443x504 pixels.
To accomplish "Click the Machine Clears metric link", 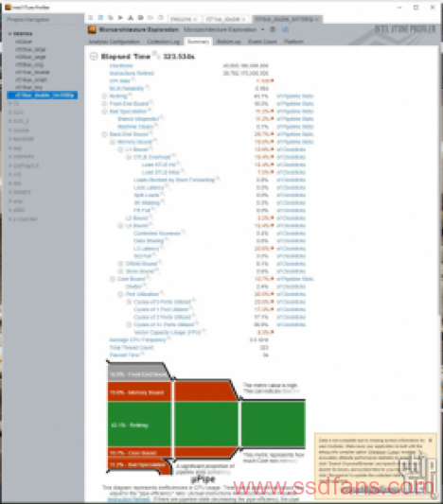I will coord(135,127).
